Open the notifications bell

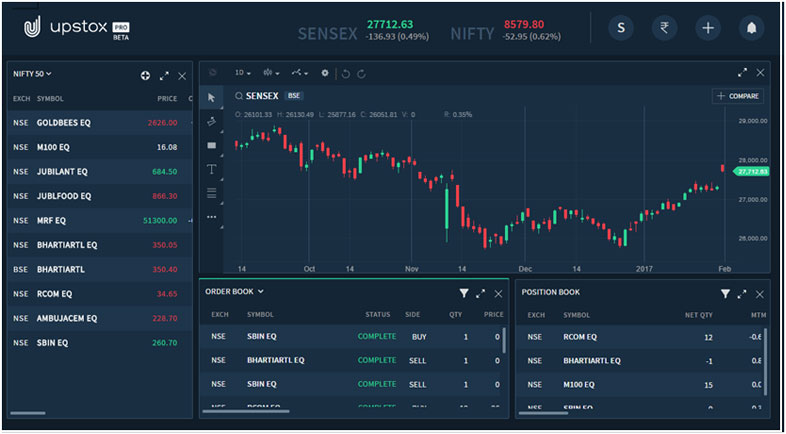pos(751,28)
